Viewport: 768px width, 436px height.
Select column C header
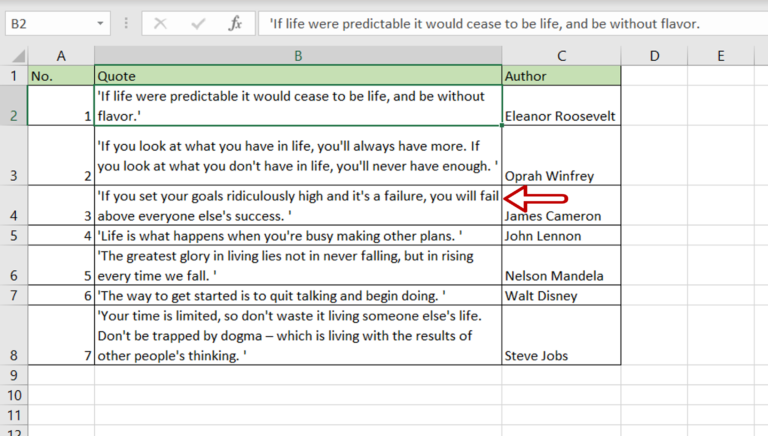point(561,56)
